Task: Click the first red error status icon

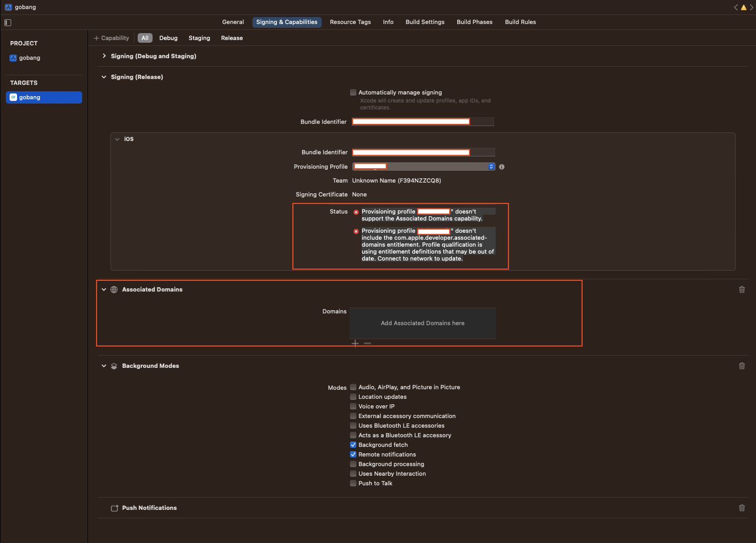Action: click(356, 212)
